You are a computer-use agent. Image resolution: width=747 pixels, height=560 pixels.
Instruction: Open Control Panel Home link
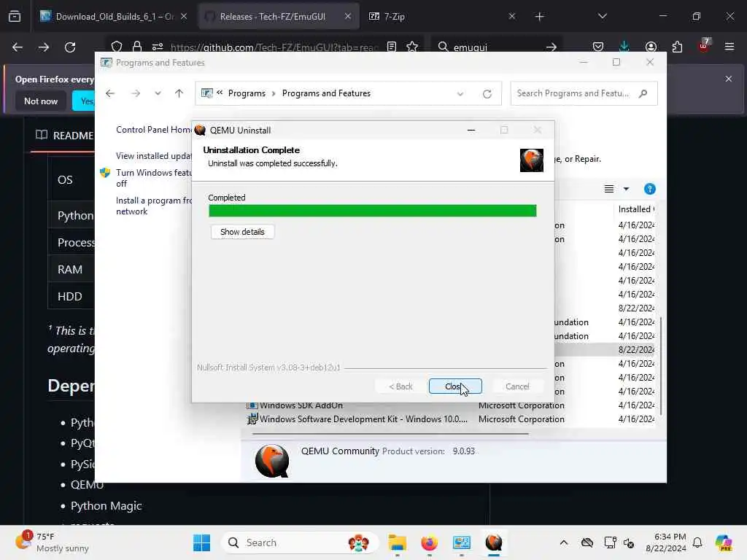[153, 130]
